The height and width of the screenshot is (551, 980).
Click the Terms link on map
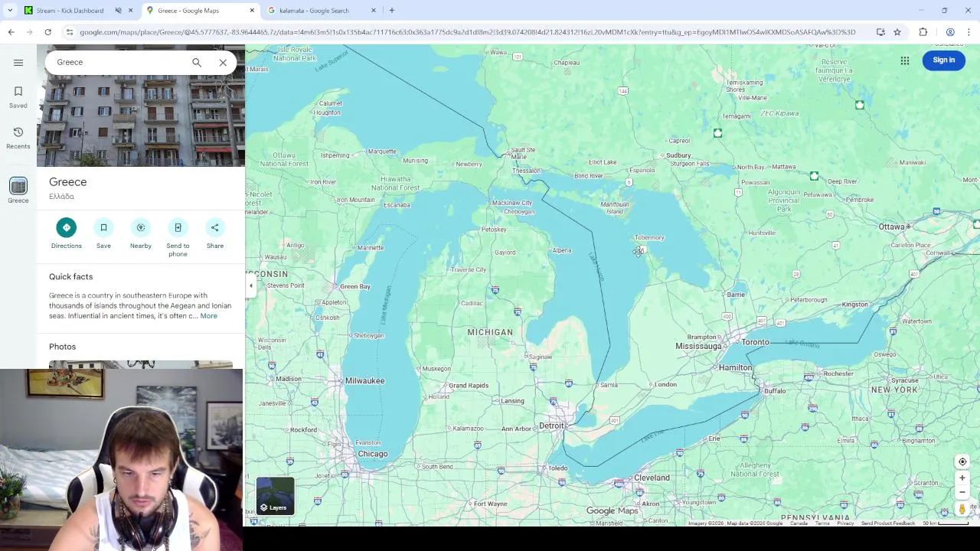[x=822, y=523]
